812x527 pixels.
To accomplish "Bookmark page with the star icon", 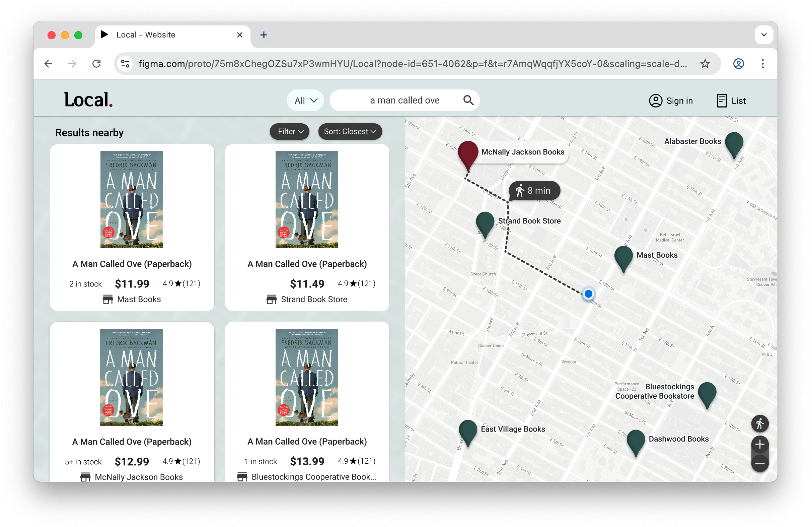I will pos(705,64).
